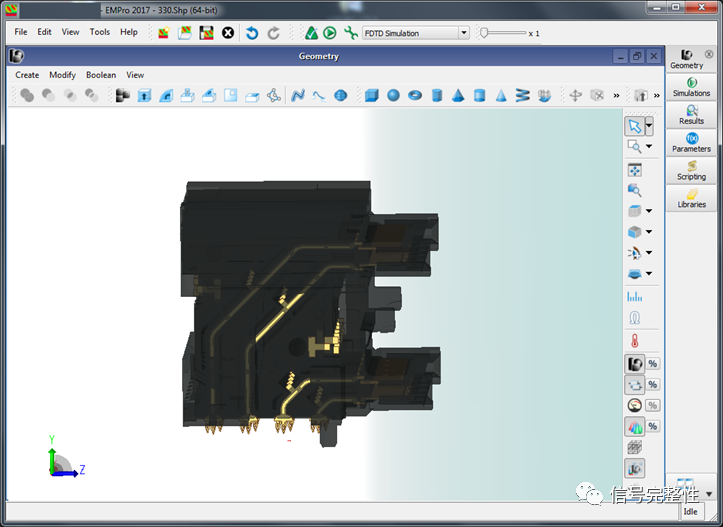Click the Revolve tool icon

tap(166, 95)
